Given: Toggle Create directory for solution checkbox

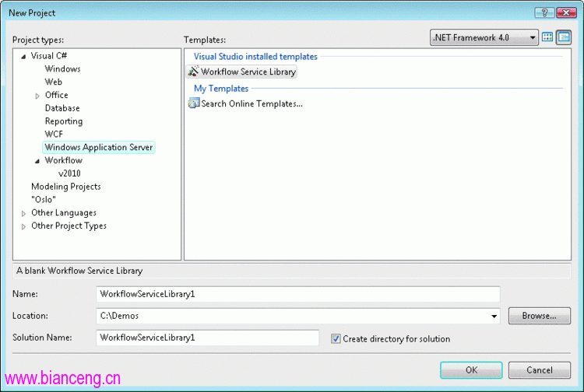Looking at the screenshot, I should pyautogui.click(x=336, y=339).
